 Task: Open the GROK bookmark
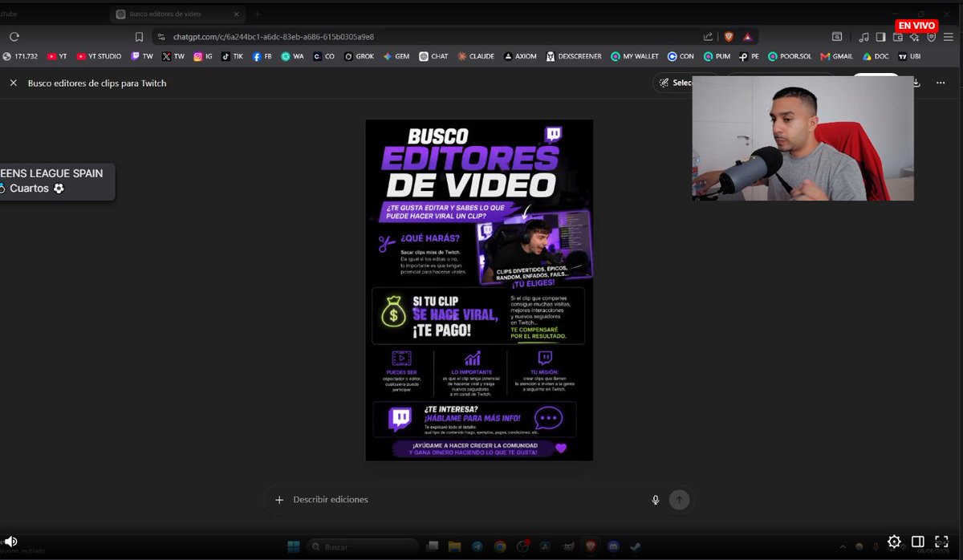(x=360, y=56)
